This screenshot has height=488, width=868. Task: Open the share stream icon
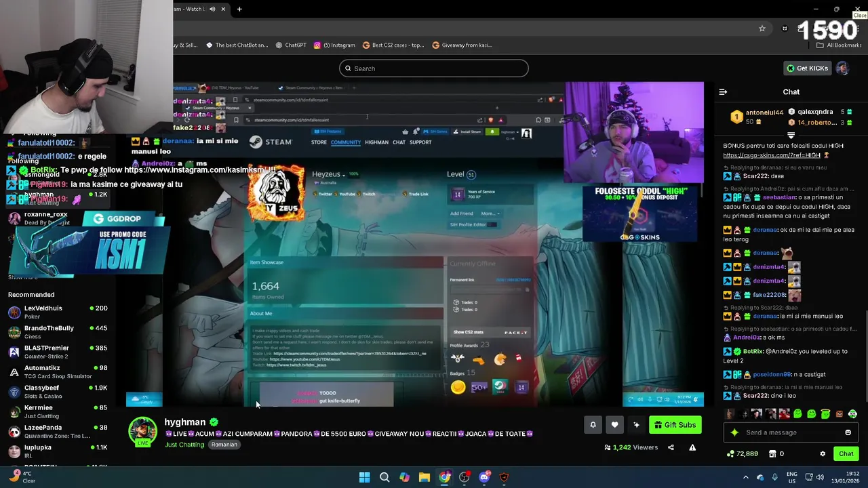[671, 447]
